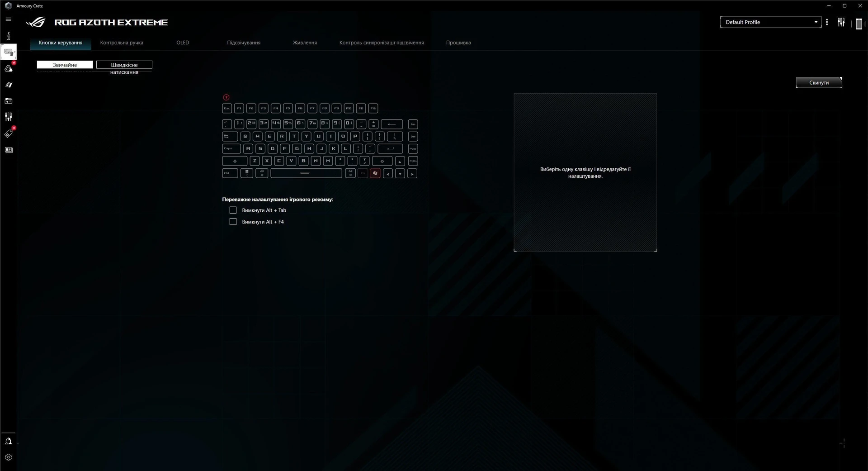The image size is (868, 471).
Task: Switch to the 'Контрольна ручка' tab
Action: coord(122,43)
